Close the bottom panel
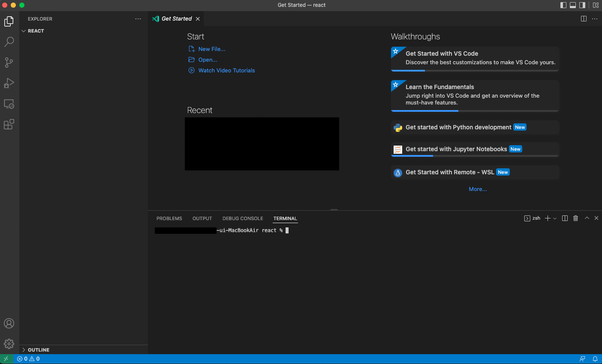This screenshot has height=364, width=602. 596,218
